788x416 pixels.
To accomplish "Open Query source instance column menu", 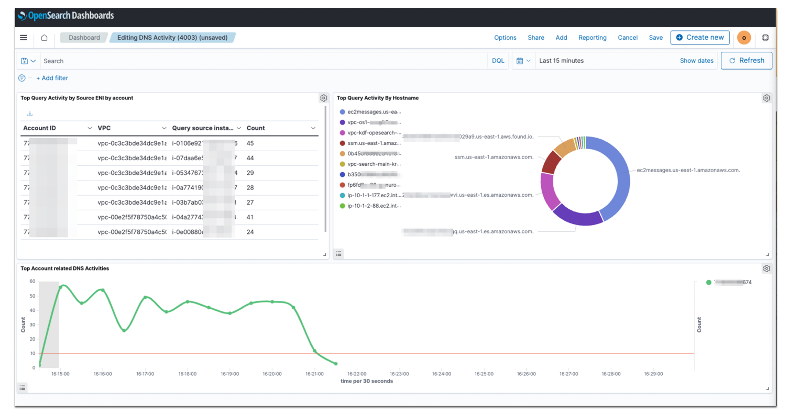I will [239, 128].
